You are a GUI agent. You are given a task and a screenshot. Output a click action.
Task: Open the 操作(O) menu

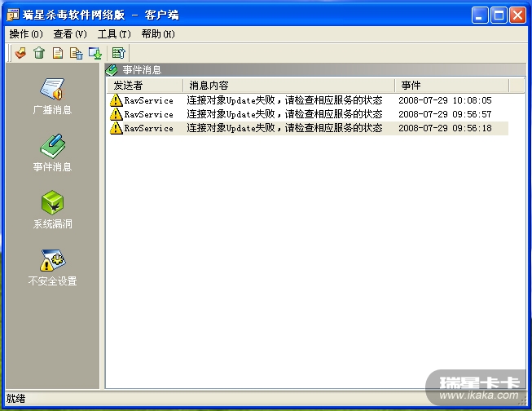[26, 34]
